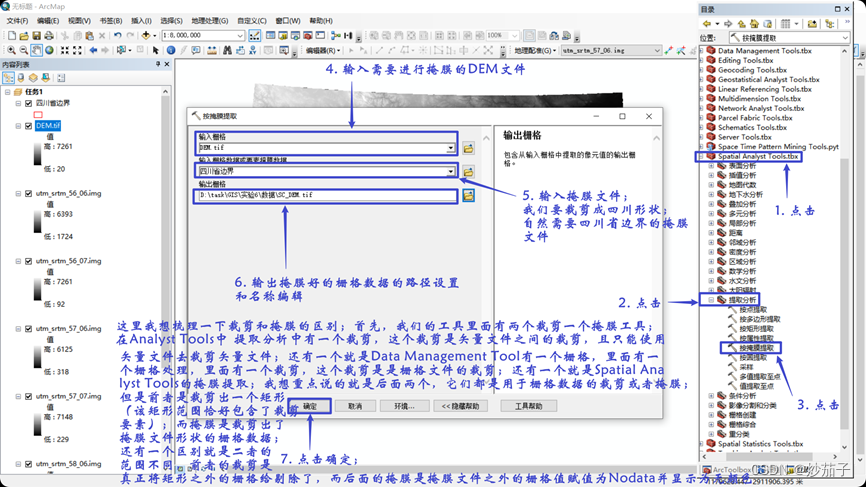Open georeferencing layer utm_srtm_57_06.img dropdown
The width and height of the screenshot is (866, 487).
coord(657,50)
